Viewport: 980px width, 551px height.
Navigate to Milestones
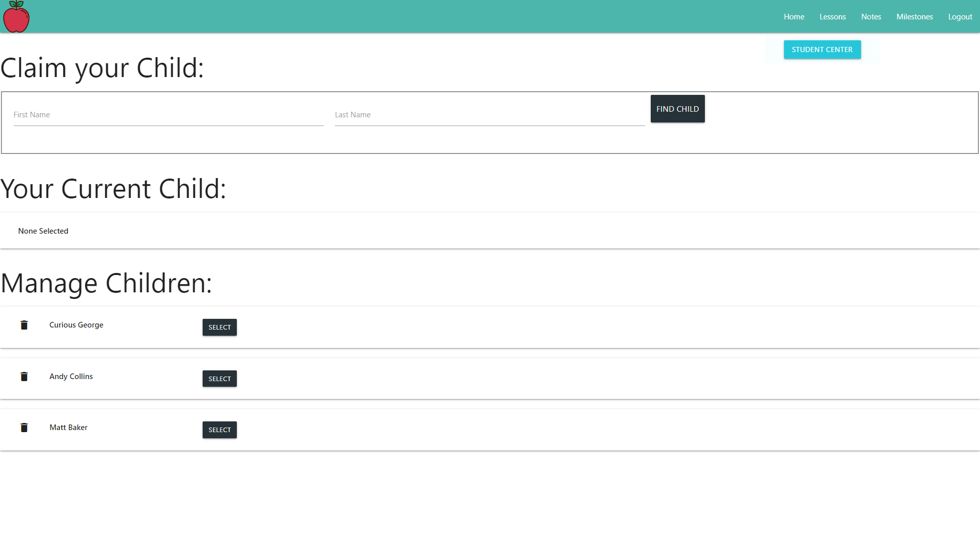pyautogui.click(x=914, y=17)
